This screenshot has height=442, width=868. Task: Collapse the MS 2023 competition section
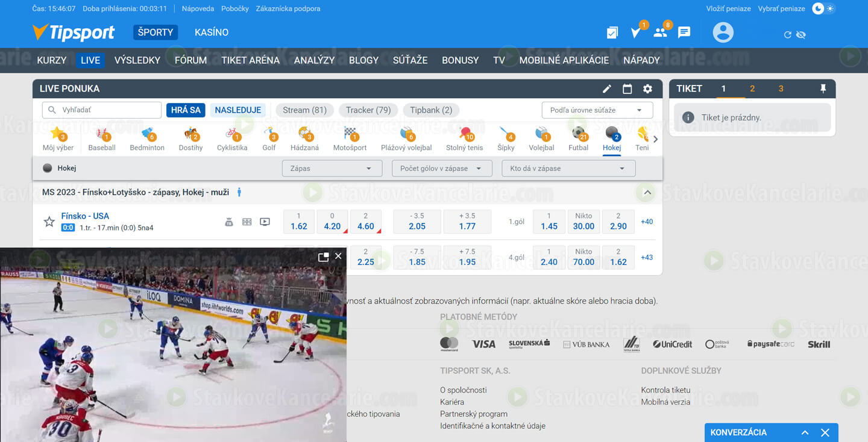click(647, 193)
